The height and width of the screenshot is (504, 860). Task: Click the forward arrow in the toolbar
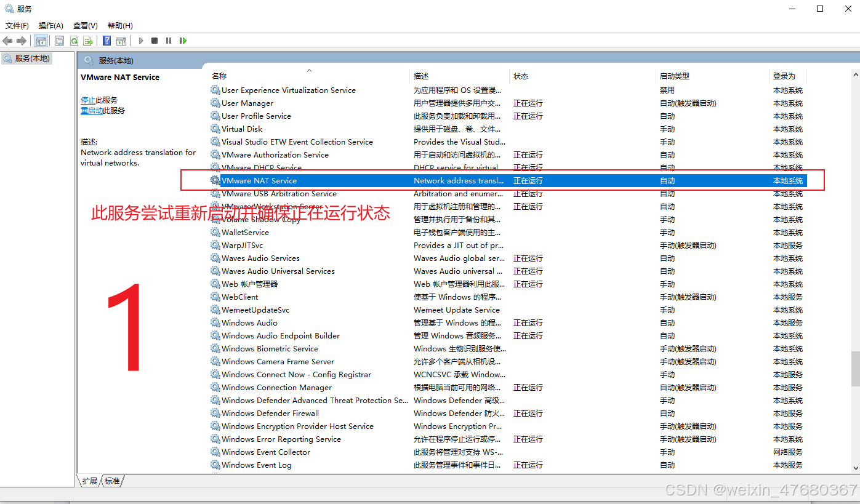(x=22, y=41)
